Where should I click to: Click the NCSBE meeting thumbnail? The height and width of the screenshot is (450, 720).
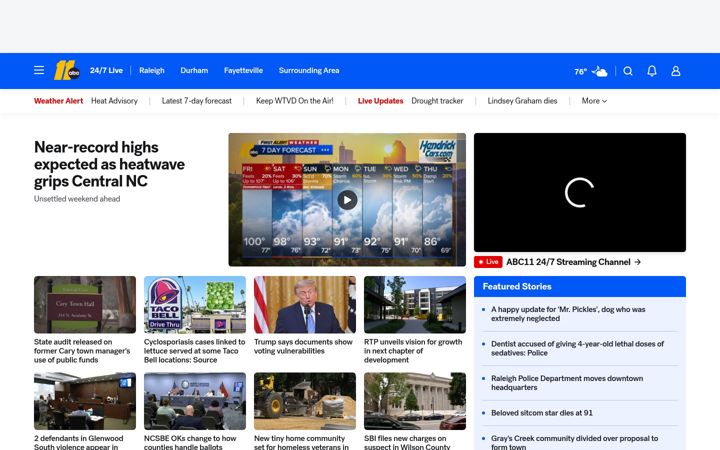click(x=195, y=401)
